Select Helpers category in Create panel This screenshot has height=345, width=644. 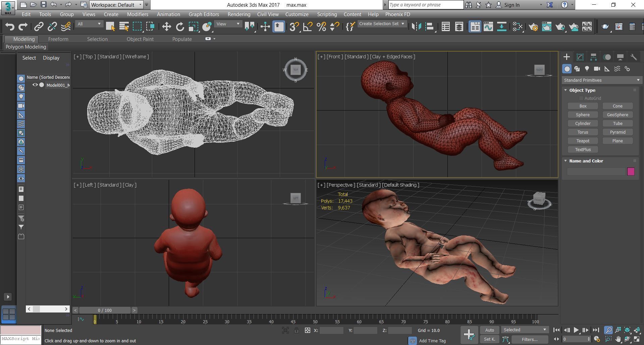click(x=607, y=69)
